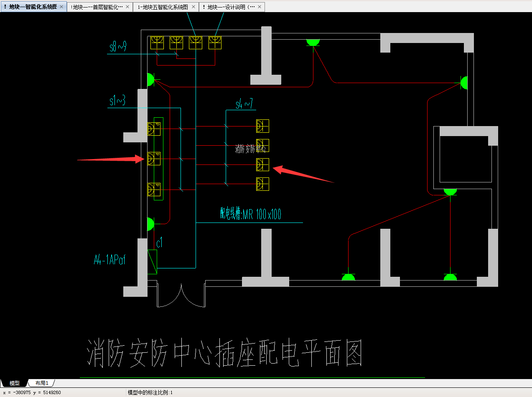Select upper green socket on left wall

(x=151, y=79)
